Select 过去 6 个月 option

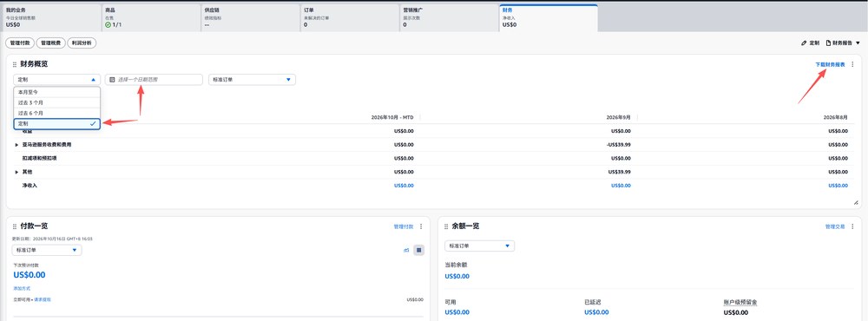pos(57,113)
